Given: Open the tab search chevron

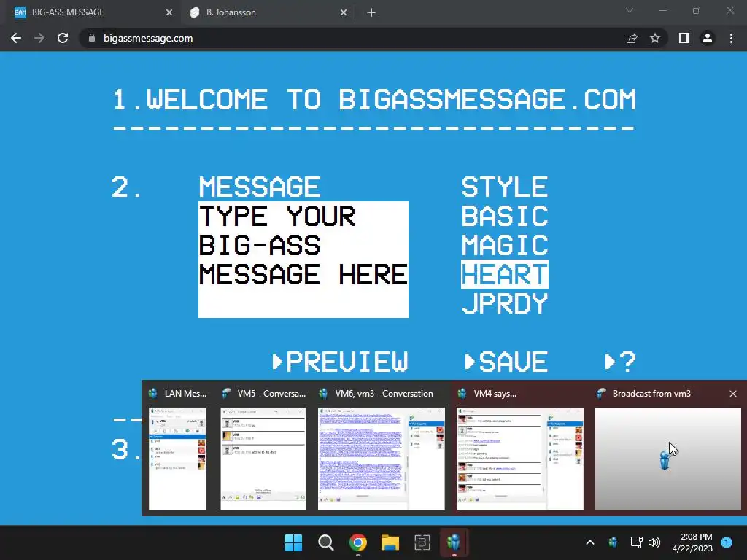Looking at the screenshot, I should point(630,10).
